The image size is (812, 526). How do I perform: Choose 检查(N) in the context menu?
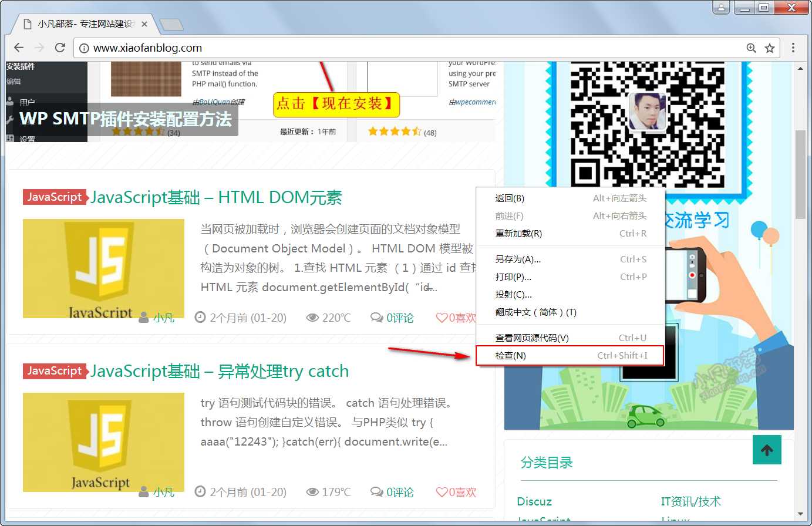tap(570, 356)
